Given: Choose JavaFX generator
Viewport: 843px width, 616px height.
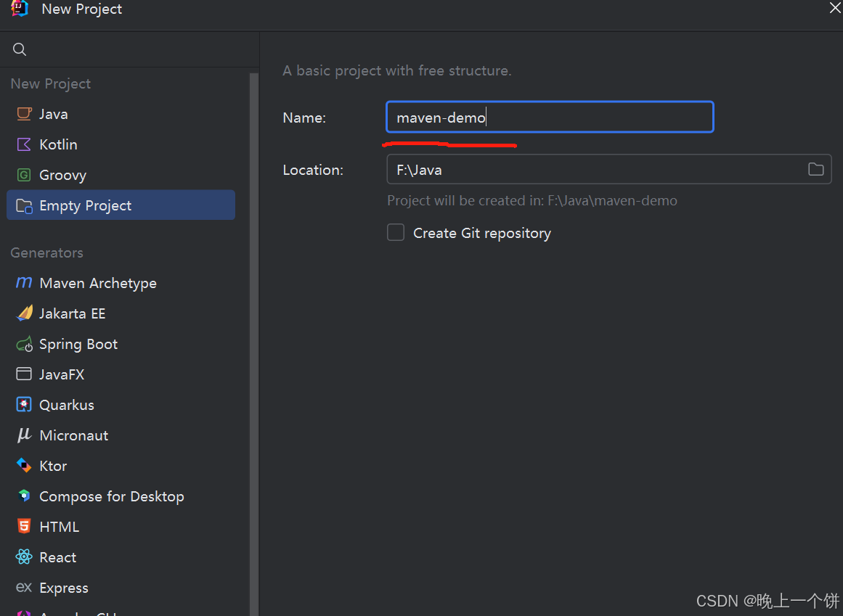Looking at the screenshot, I should 121,374.
